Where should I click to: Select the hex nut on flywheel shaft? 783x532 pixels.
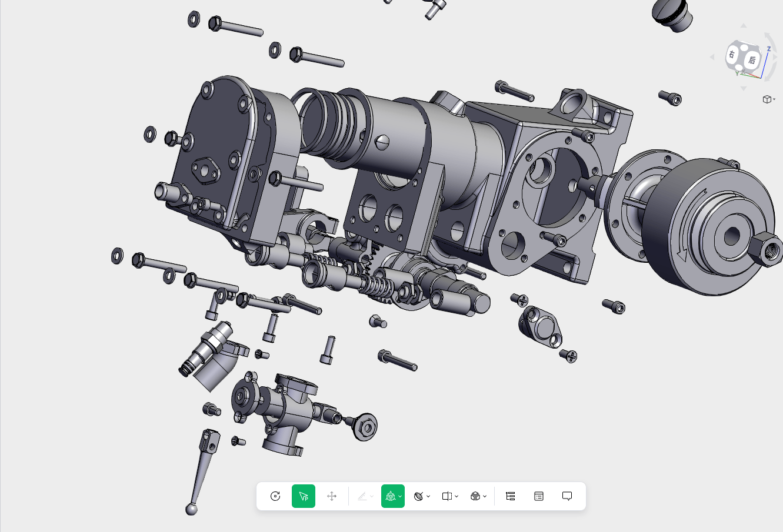765,249
